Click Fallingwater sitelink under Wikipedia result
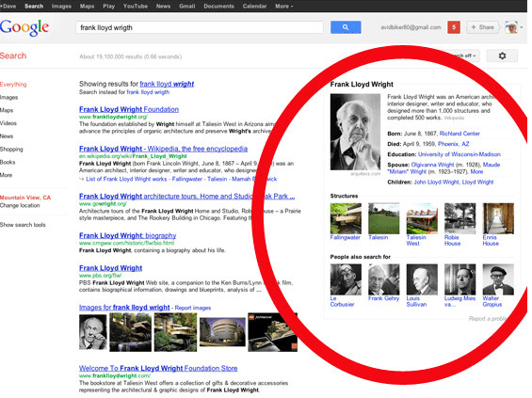The height and width of the screenshot is (398, 532). click(x=187, y=179)
